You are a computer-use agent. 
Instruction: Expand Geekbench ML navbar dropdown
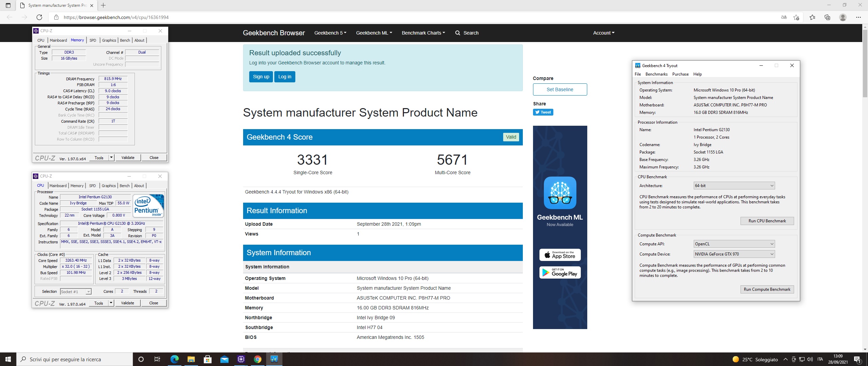374,33
